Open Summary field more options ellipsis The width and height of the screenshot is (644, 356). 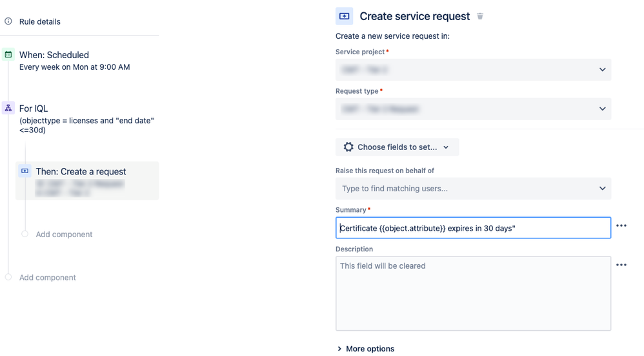[621, 226]
